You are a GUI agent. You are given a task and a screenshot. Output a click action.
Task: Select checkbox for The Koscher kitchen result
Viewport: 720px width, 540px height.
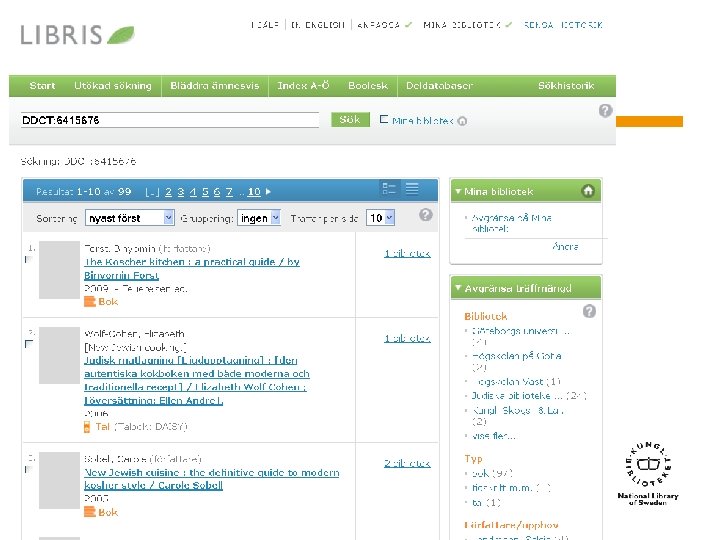tap(28, 259)
